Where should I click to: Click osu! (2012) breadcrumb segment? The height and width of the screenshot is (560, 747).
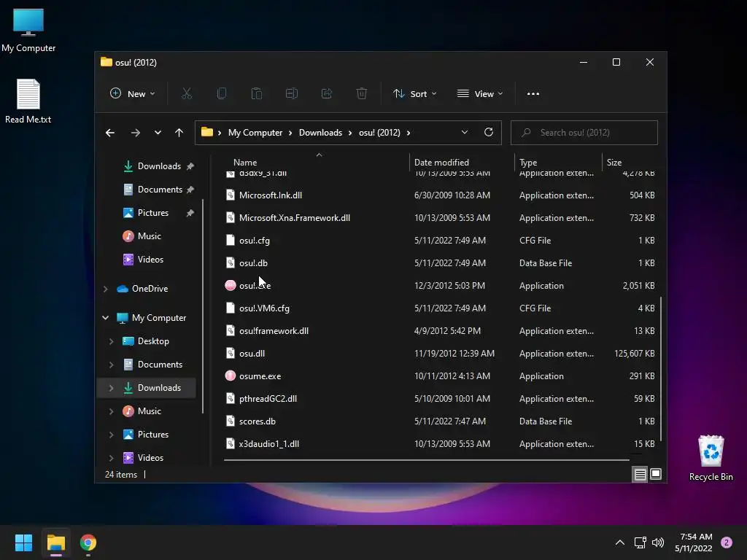click(x=379, y=133)
